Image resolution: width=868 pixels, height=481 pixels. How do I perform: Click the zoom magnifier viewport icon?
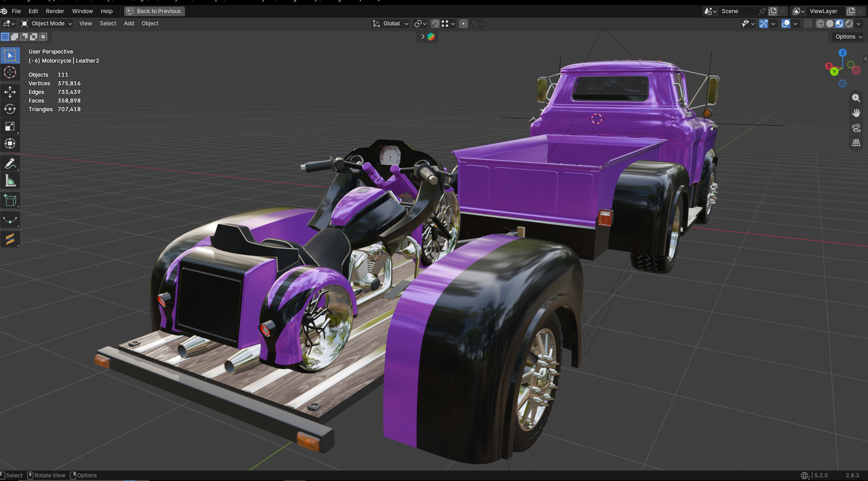[856, 98]
